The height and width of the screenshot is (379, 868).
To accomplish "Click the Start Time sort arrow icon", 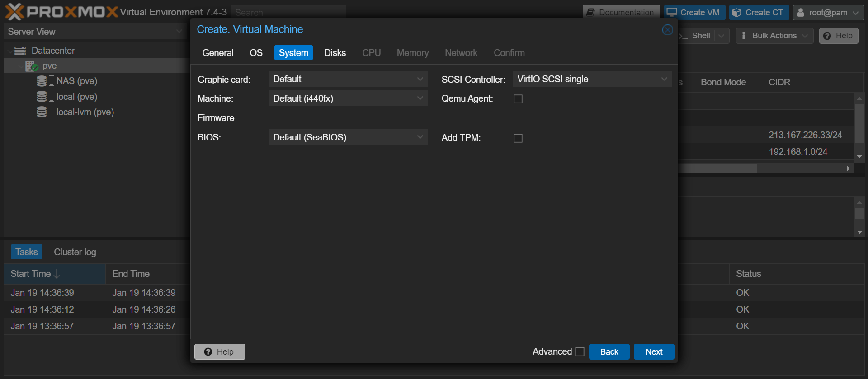I will tap(57, 274).
